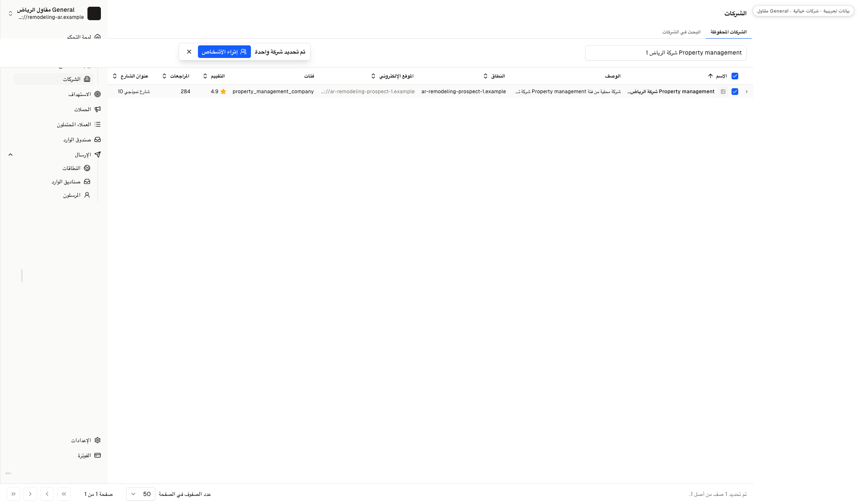Viewport: 861px width, 504px height.
Task: Click the الفوترة credit card icon
Action: pos(98,455)
